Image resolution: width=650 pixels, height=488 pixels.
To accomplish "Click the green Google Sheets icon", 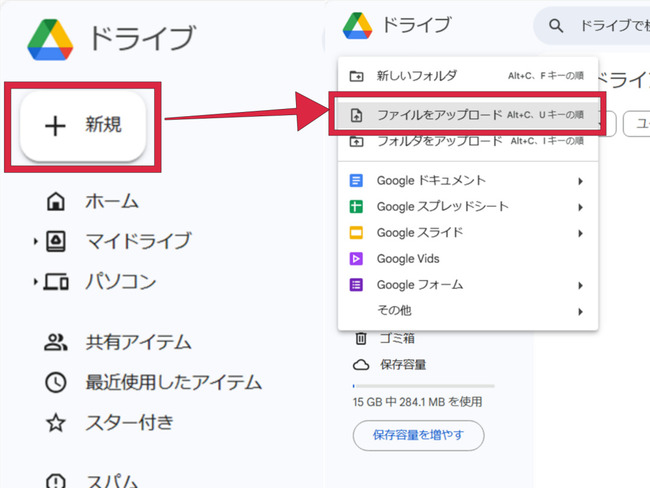I will click(357, 206).
